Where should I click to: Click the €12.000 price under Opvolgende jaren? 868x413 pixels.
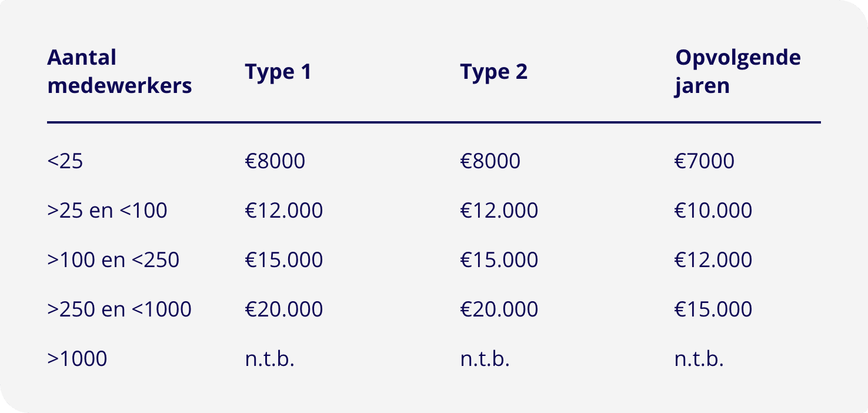(713, 260)
